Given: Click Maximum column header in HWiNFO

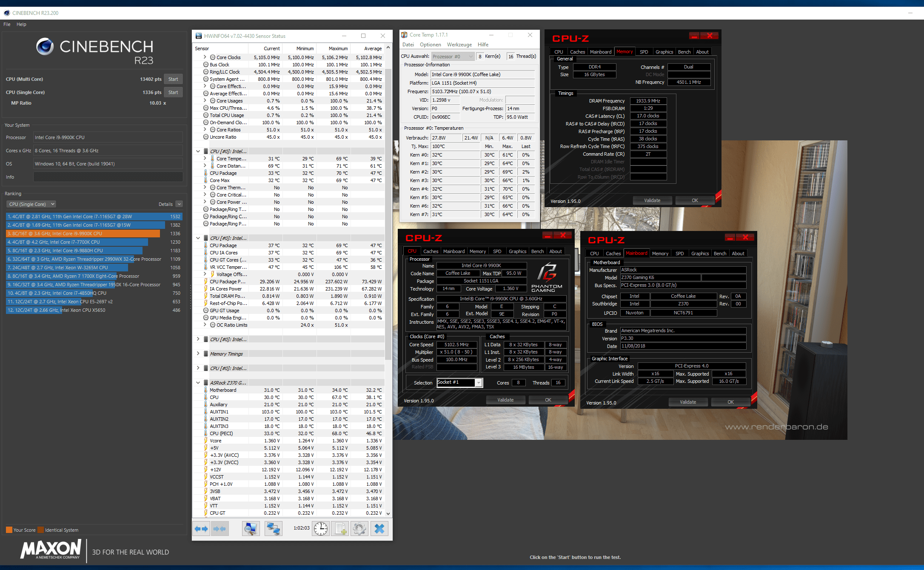Looking at the screenshot, I should pos(338,48).
